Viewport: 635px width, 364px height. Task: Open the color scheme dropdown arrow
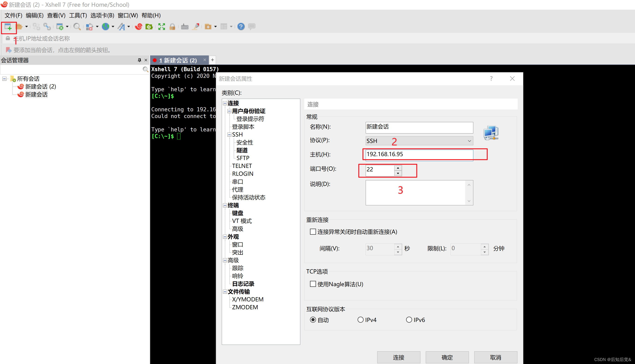pyautogui.click(x=97, y=27)
